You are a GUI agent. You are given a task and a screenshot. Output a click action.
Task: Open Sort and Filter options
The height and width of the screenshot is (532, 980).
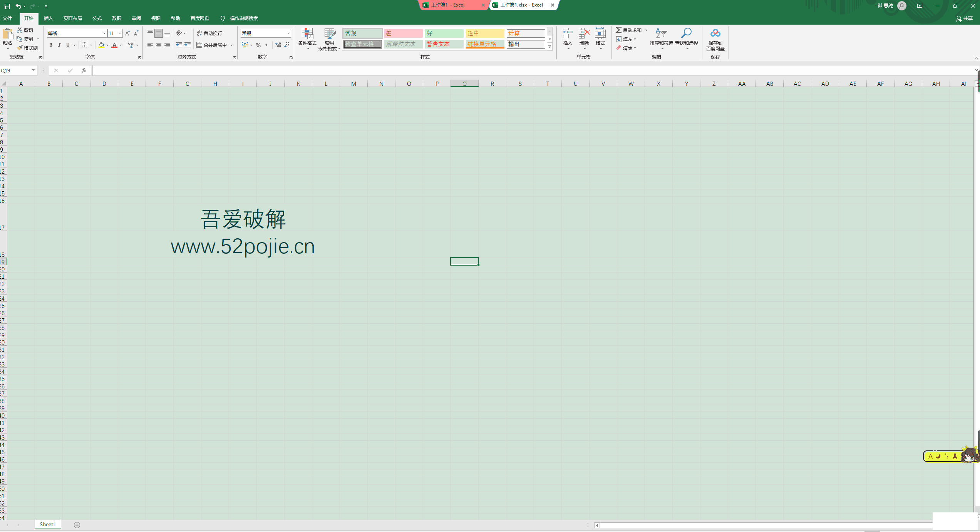(x=661, y=38)
